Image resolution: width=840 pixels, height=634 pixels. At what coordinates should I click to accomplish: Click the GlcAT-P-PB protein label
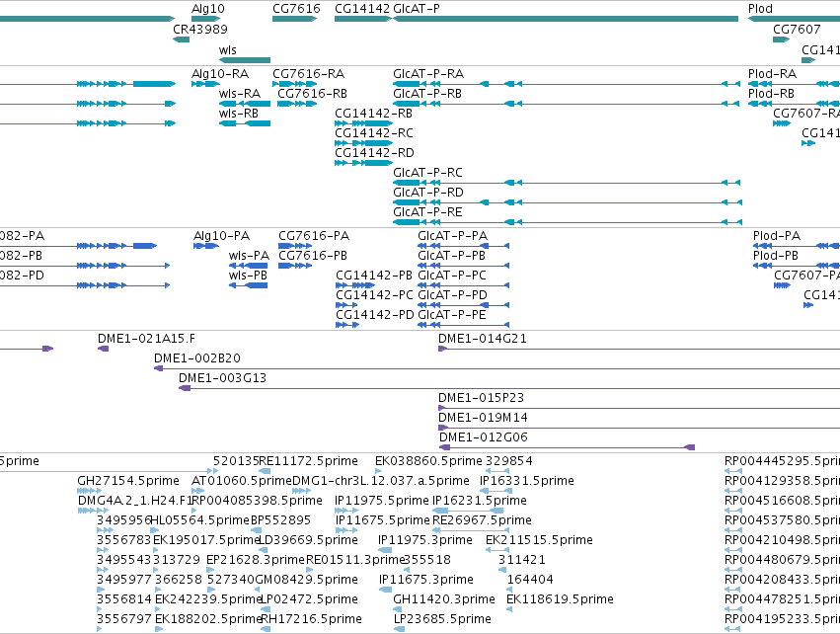tap(452, 256)
